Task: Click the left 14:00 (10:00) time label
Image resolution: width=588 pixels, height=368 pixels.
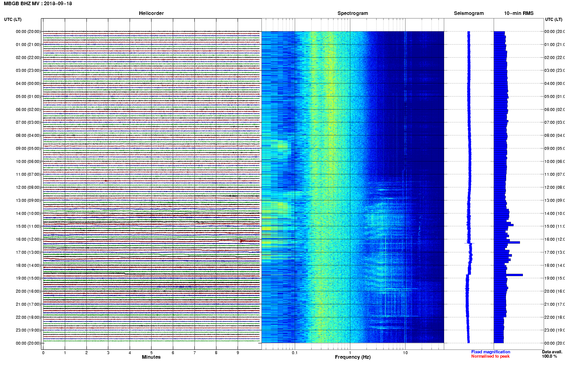Action: point(28,213)
